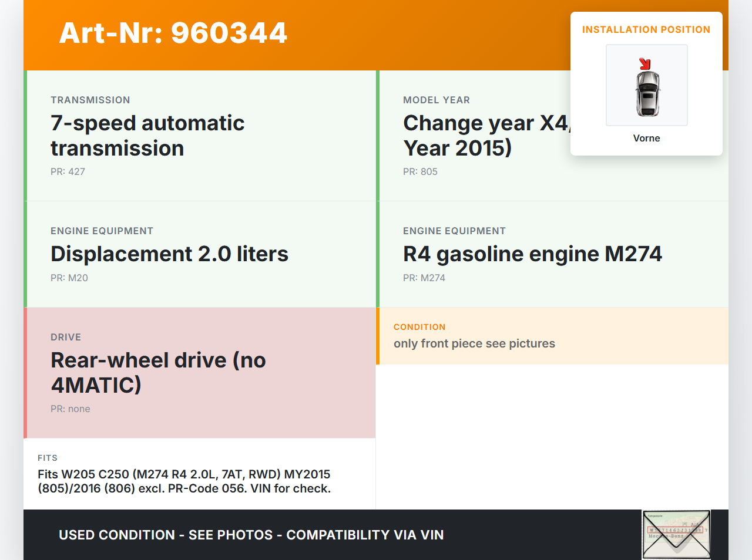Select the R4 gasoline engine M274 card
The height and width of the screenshot is (560, 752).
tap(552, 254)
